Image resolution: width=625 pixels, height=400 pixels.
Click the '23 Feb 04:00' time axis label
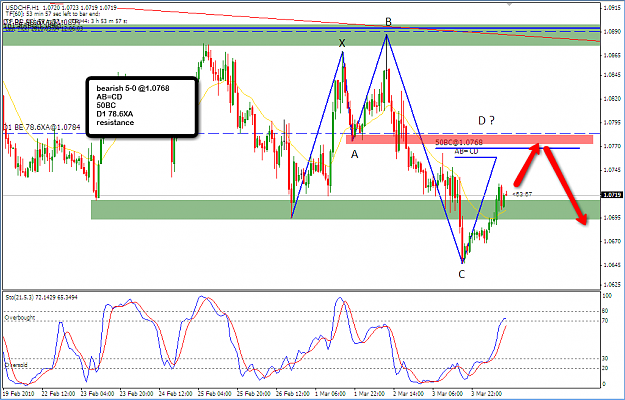tap(96, 393)
